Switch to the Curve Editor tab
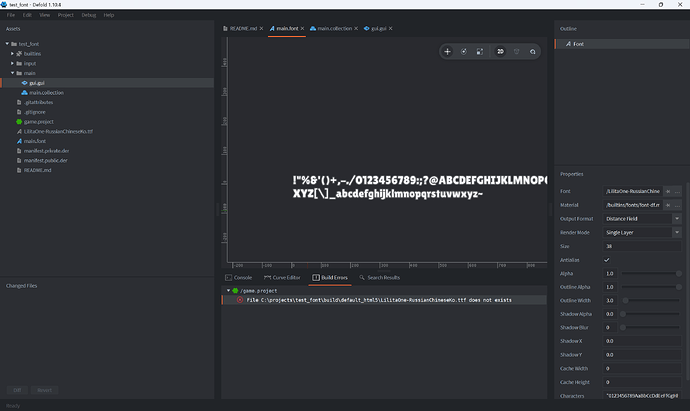Image resolution: width=690 pixels, height=411 pixels. point(282,278)
